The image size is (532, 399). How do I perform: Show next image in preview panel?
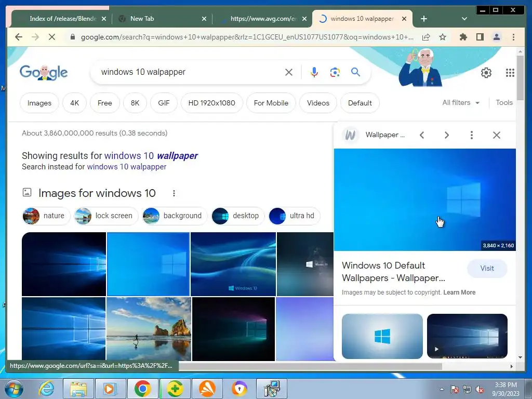coord(446,135)
